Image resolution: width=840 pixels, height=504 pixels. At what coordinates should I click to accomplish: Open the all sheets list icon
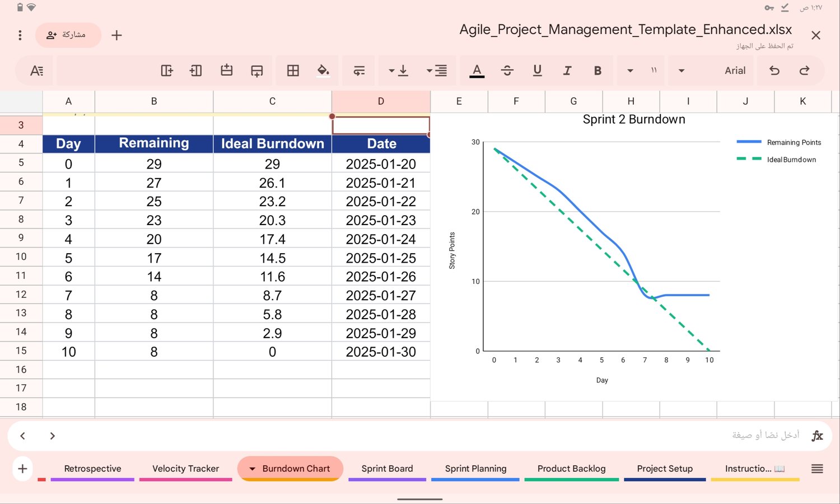tap(817, 469)
